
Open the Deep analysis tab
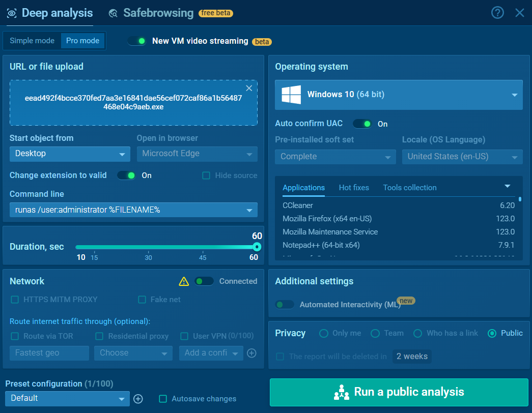point(50,13)
